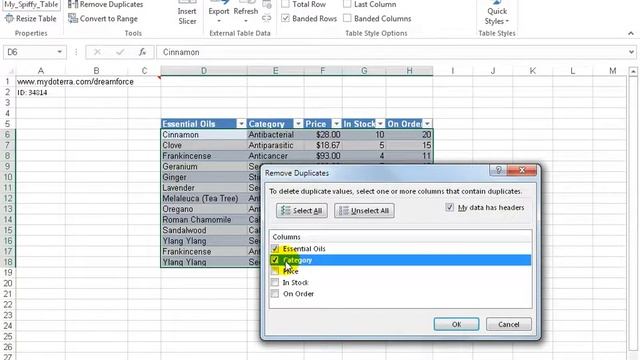
Task: Click the Roman Chamomile cell
Action: [204, 220]
